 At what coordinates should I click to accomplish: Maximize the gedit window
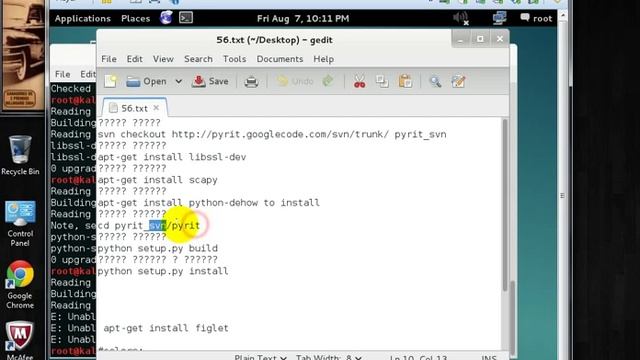click(480, 39)
